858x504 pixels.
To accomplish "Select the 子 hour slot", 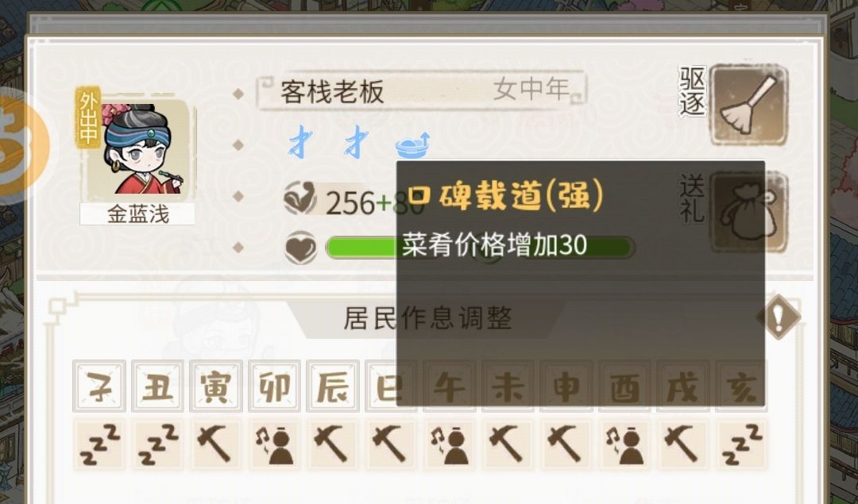I will [99, 386].
